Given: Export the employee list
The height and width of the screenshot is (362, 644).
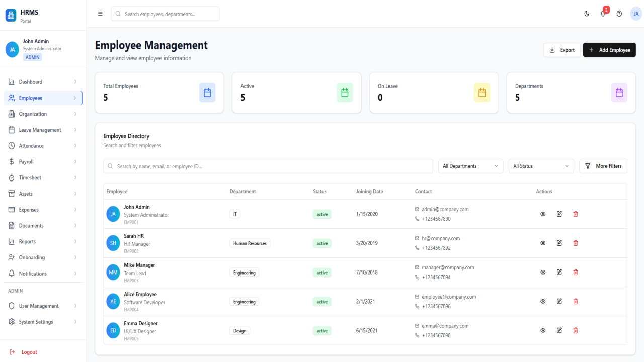Looking at the screenshot, I should (x=562, y=50).
